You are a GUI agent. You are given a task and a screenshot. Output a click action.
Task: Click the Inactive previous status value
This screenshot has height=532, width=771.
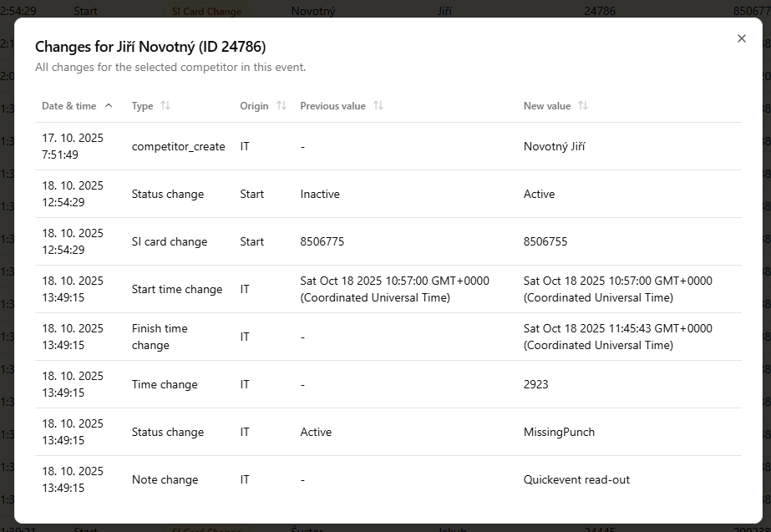320,194
